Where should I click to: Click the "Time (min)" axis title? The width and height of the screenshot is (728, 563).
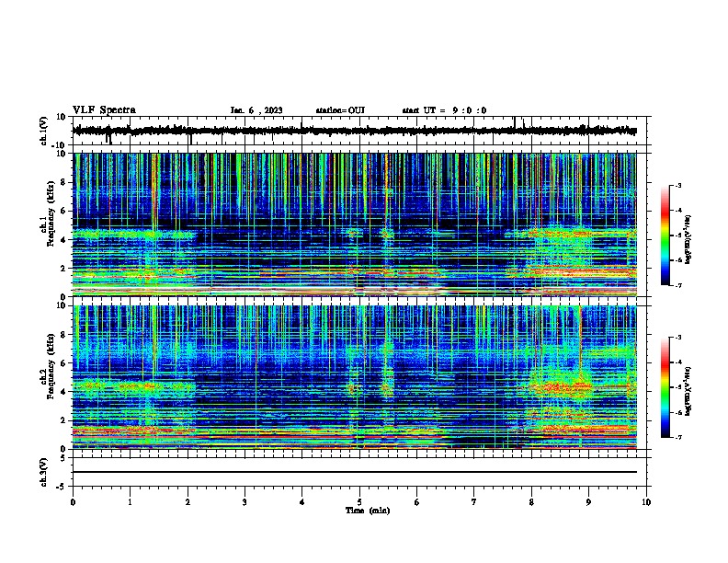(368, 511)
